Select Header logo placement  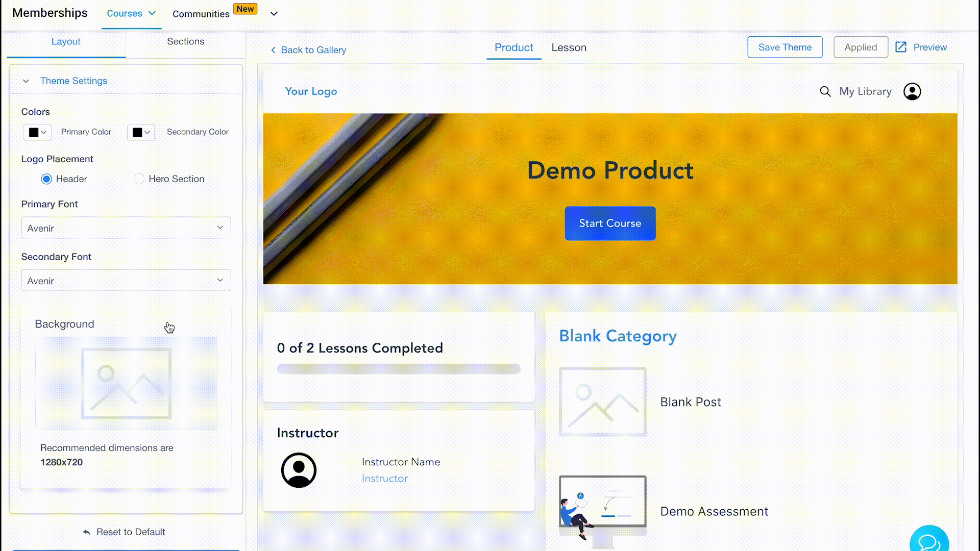(46, 179)
